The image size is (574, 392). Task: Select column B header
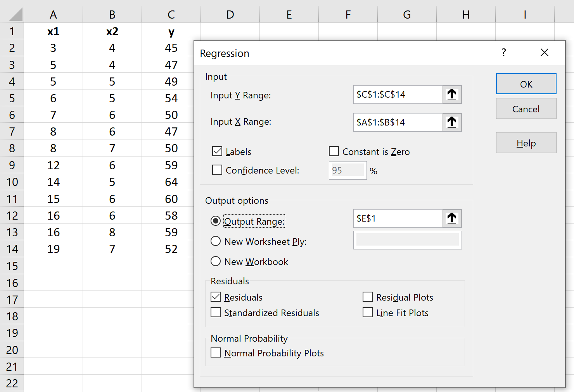[112, 15]
